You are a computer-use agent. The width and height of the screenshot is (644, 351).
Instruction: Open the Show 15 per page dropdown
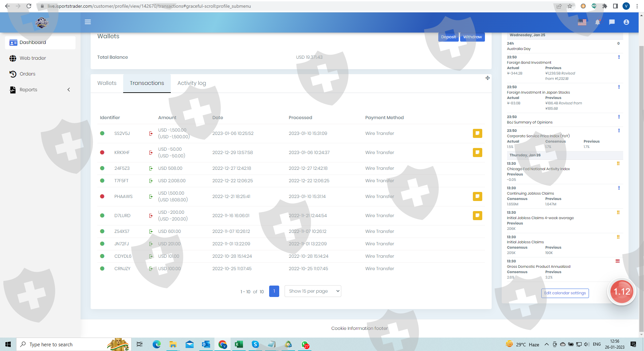(x=313, y=291)
